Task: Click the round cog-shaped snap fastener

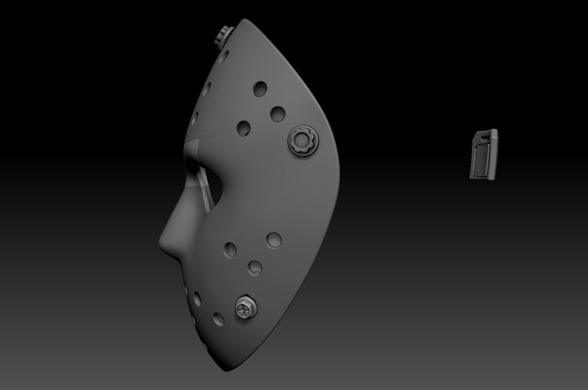Action: point(304,141)
